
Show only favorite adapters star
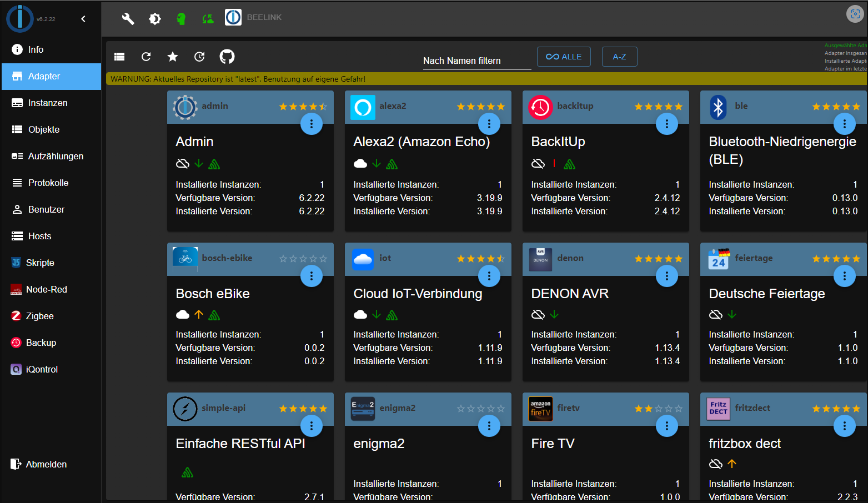pyautogui.click(x=173, y=56)
